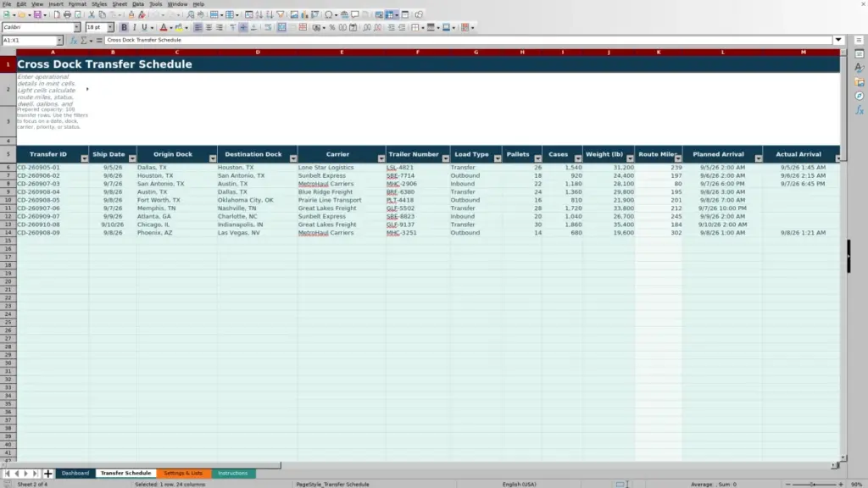868x488 pixels.
Task: Adjust the zoom slider in status bar
Action: tap(814, 484)
